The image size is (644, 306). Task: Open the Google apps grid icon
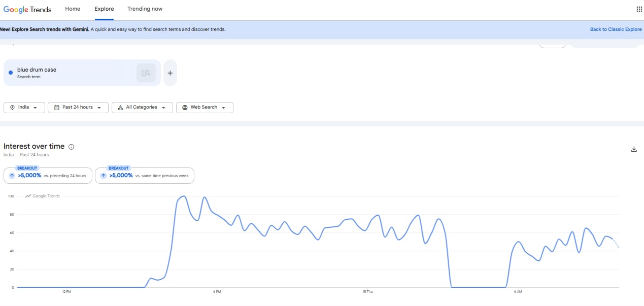coord(639,9)
